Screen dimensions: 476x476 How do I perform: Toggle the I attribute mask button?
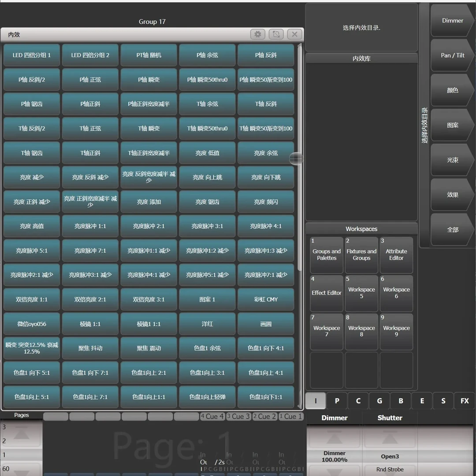pos(316,401)
